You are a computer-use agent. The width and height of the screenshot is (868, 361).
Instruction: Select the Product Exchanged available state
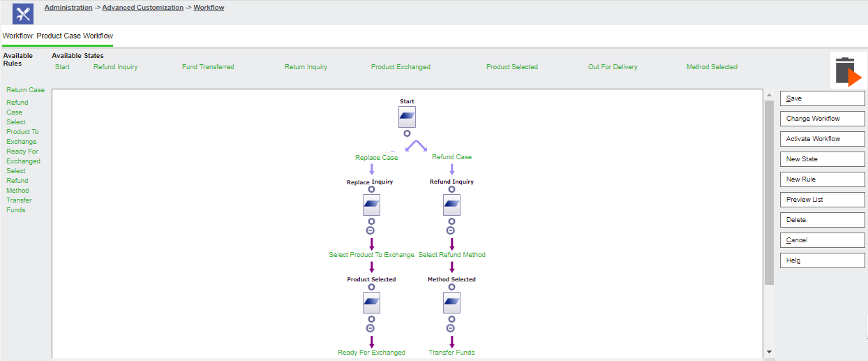point(401,67)
